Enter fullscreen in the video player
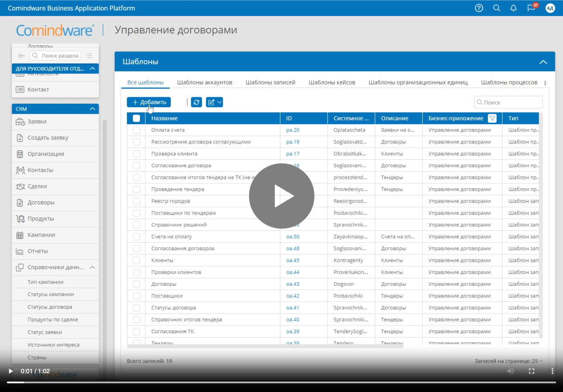 [x=532, y=371]
